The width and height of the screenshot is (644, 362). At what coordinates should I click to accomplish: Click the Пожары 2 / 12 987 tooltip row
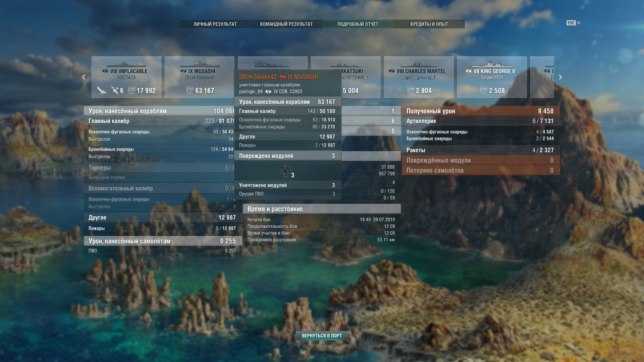pos(287,145)
